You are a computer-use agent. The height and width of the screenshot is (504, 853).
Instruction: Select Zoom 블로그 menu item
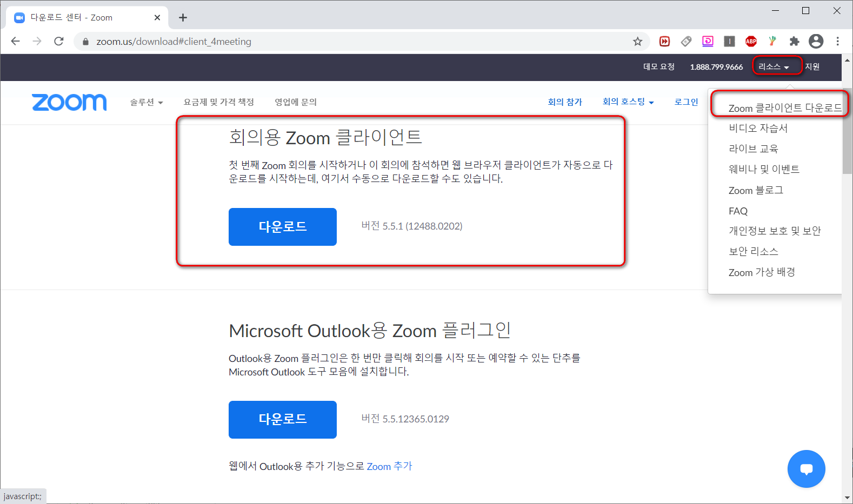pyautogui.click(x=756, y=190)
